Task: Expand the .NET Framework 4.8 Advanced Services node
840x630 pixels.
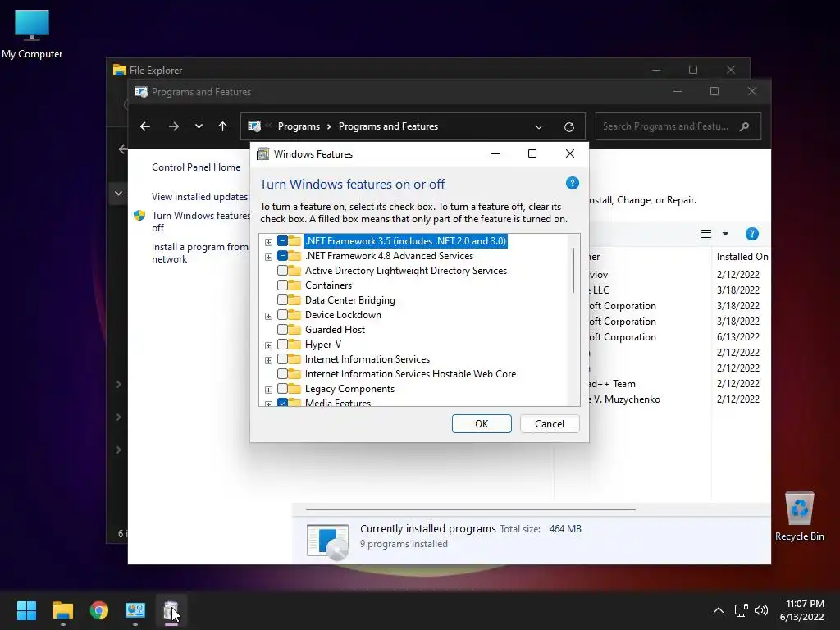Action: 268,257
